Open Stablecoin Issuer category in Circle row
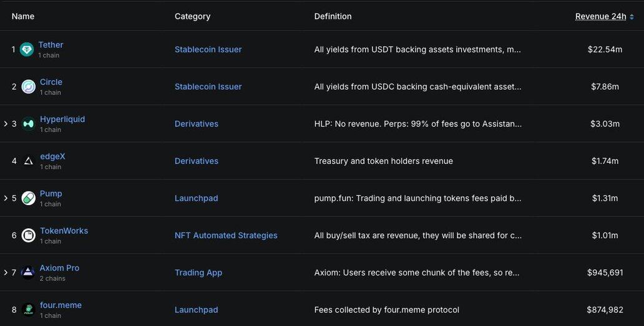Image resolution: width=644 pixels, height=326 pixels. pyautogui.click(x=208, y=87)
